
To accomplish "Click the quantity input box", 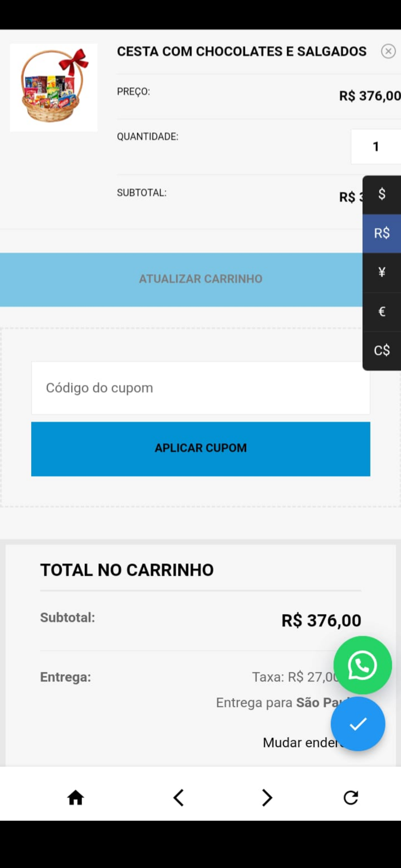I will click(376, 147).
